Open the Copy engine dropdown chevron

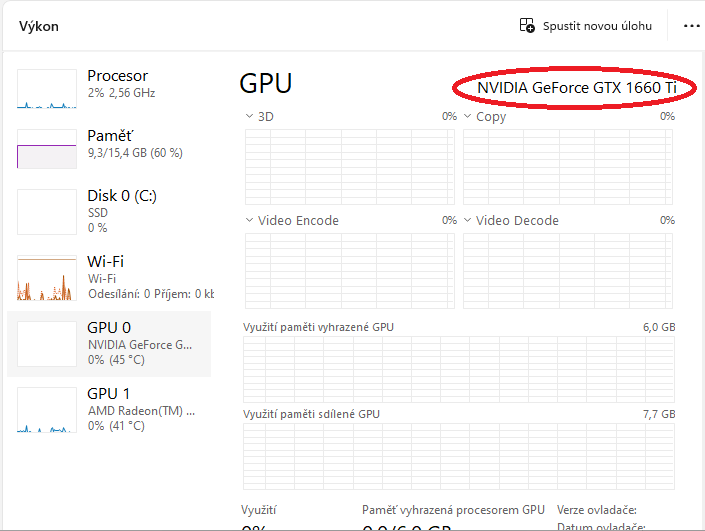(468, 116)
